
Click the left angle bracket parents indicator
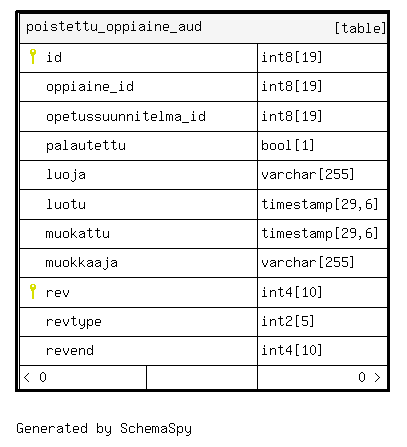point(27,377)
